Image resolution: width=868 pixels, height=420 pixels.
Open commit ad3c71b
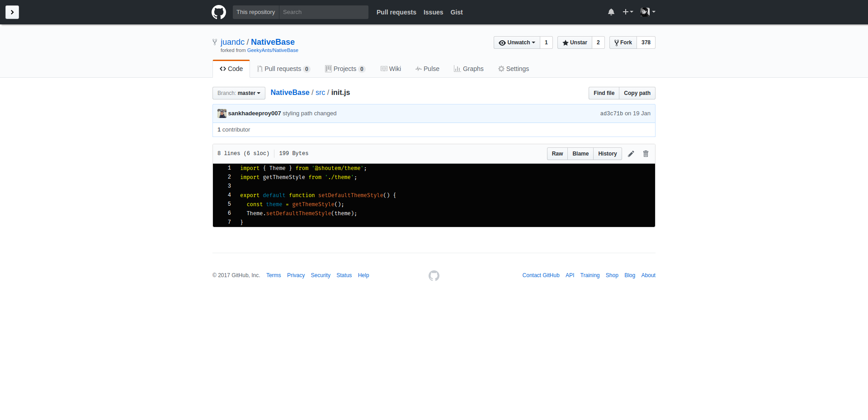point(611,113)
